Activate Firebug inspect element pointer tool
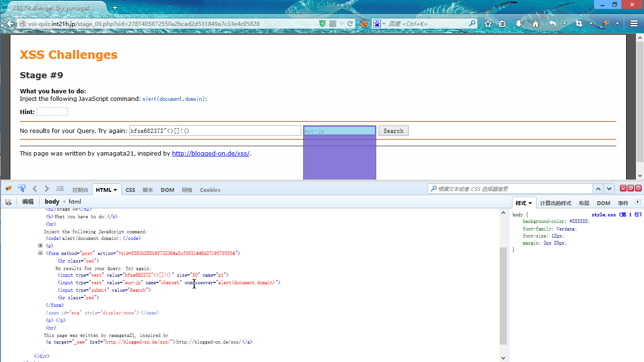This screenshot has width=644, height=362. point(22,189)
